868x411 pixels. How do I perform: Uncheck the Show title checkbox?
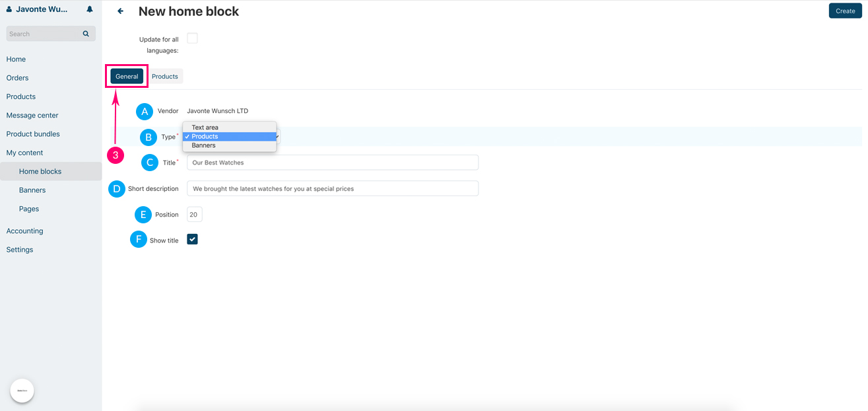192,239
